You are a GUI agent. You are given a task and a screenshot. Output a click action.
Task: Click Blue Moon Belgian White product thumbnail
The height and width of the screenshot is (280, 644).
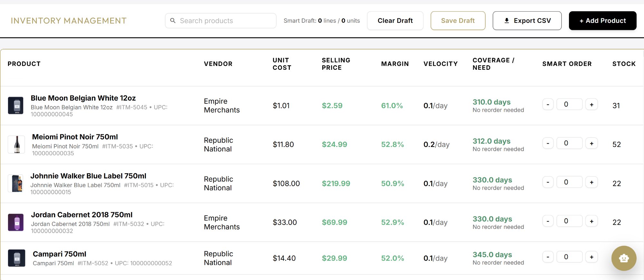coord(16,105)
